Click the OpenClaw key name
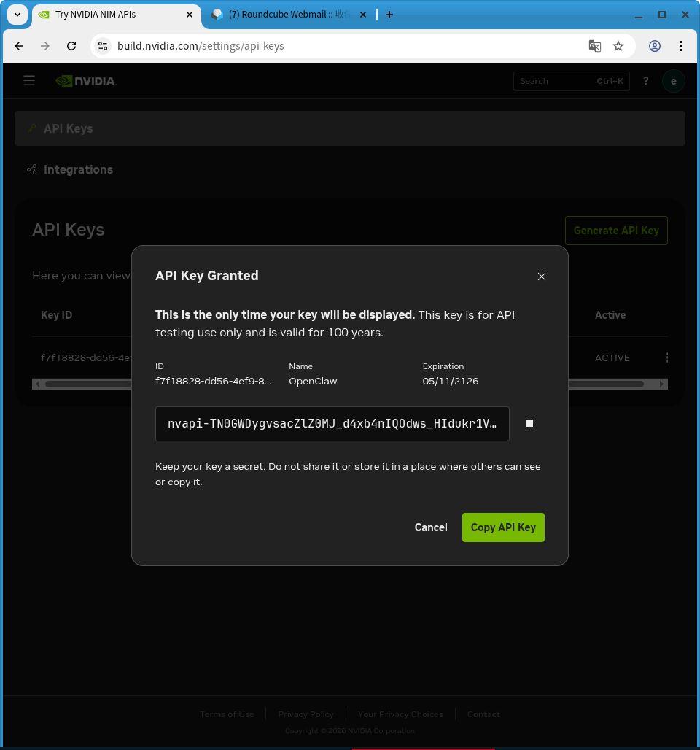Image resolution: width=700 pixels, height=750 pixels. 313,382
